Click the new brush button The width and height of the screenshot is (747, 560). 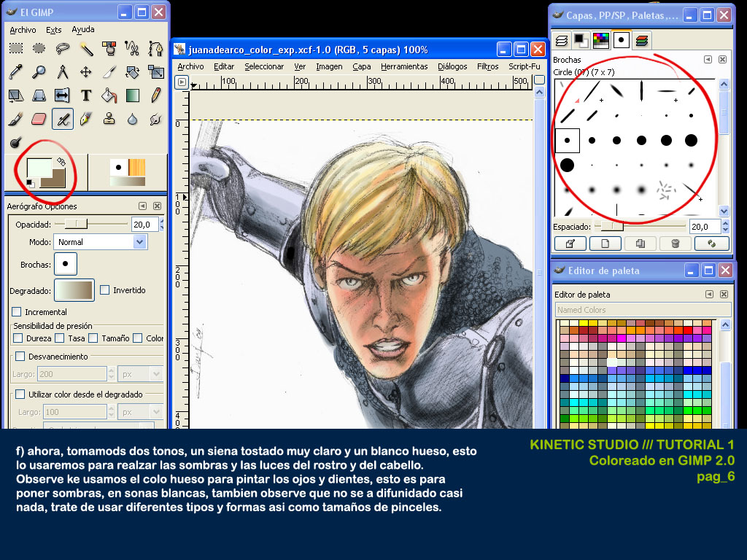605,244
